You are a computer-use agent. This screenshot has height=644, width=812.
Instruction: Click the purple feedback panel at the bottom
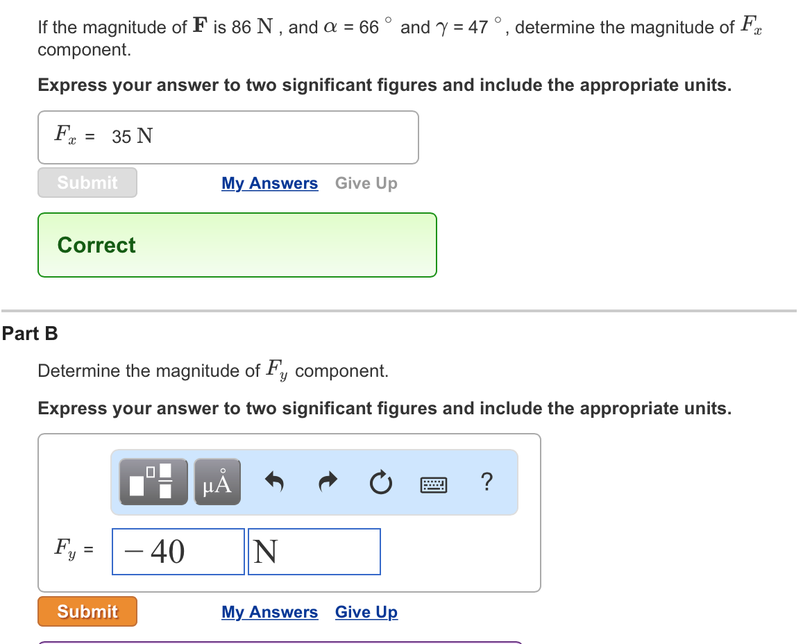click(x=278, y=642)
